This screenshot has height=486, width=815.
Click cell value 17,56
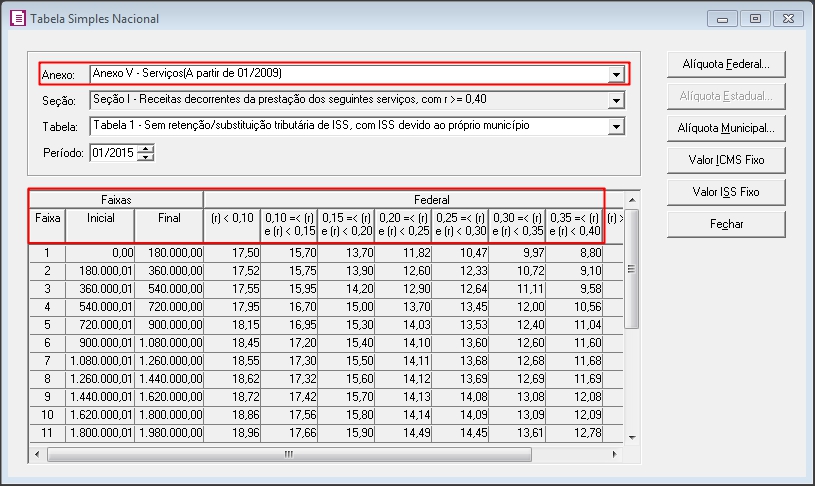289,415
